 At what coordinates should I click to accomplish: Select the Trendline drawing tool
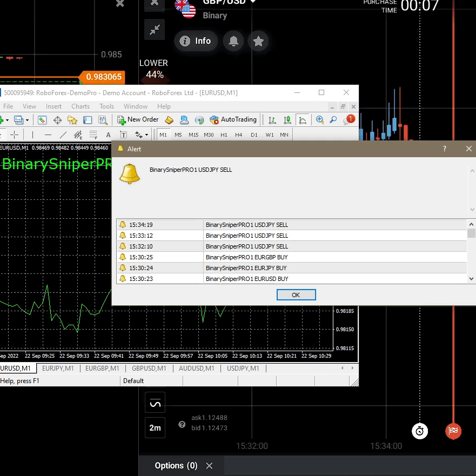tap(63, 135)
